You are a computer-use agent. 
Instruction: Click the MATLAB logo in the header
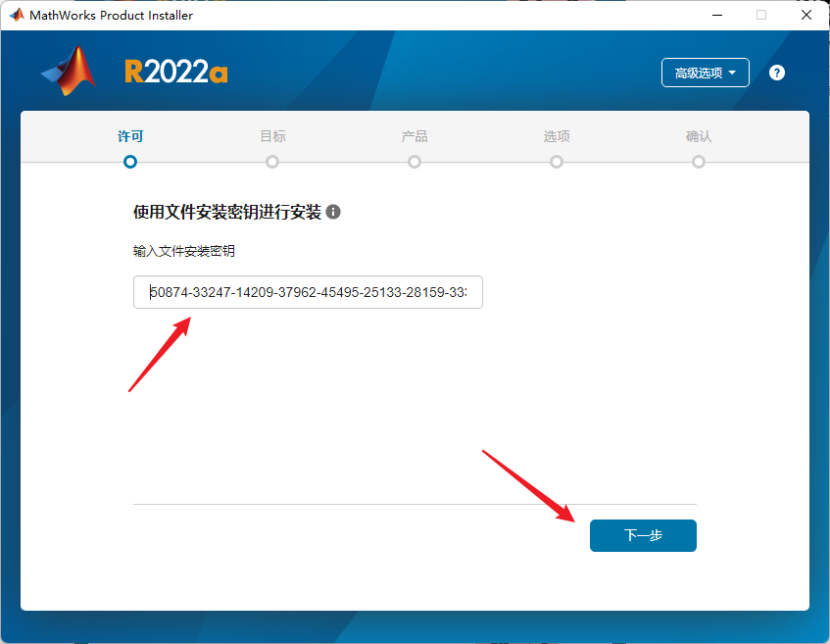tap(70, 72)
